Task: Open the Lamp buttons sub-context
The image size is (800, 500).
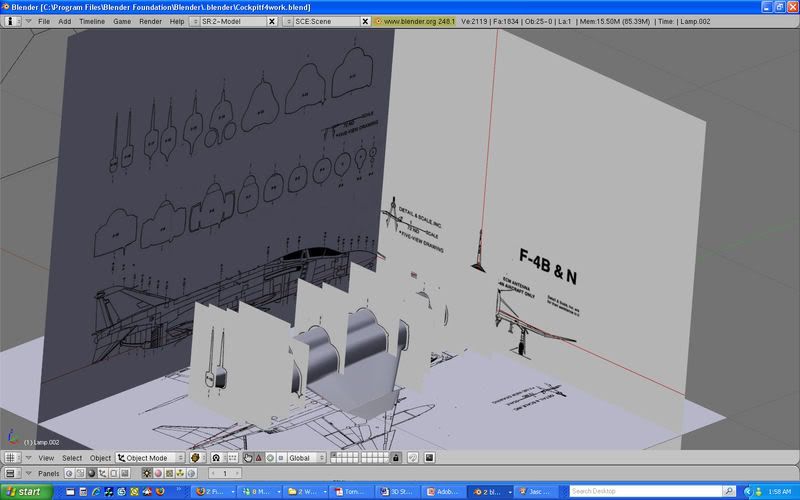Action: pyautogui.click(x=147, y=473)
